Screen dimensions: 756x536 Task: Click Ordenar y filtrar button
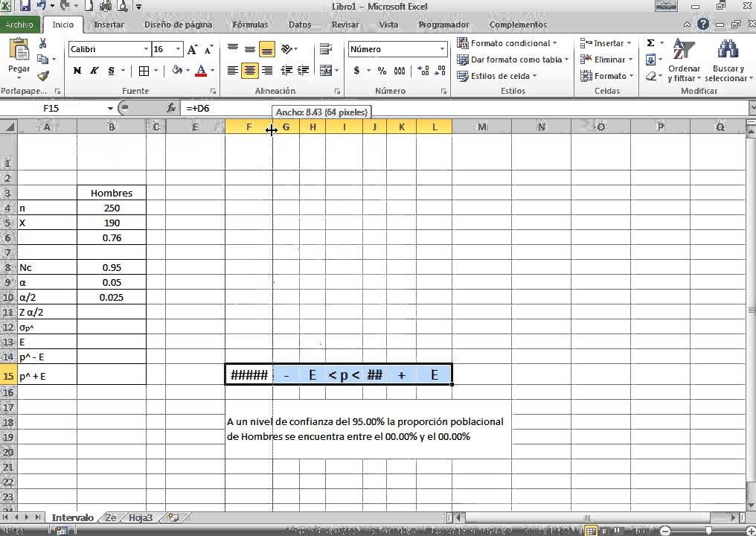click(x=684, y=60)
